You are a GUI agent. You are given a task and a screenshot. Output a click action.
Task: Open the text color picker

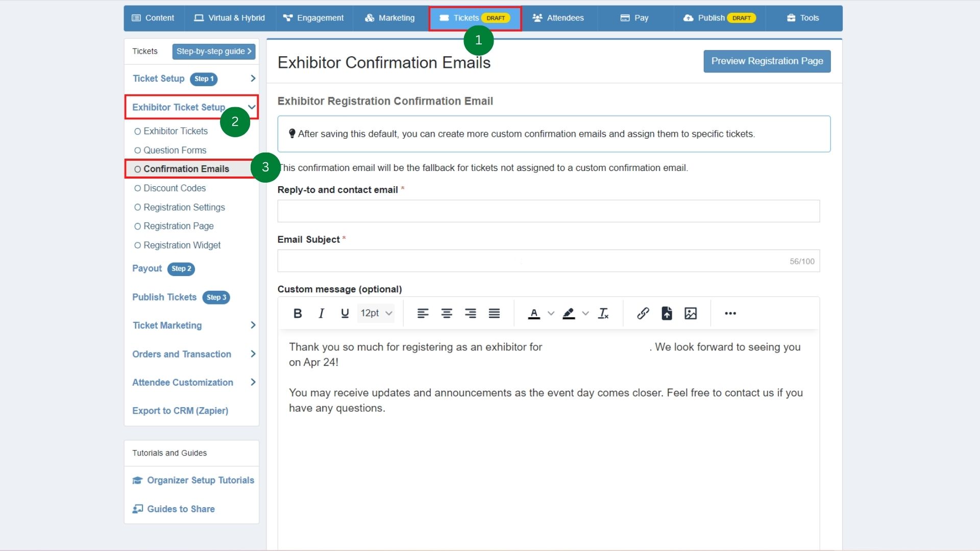534,313
